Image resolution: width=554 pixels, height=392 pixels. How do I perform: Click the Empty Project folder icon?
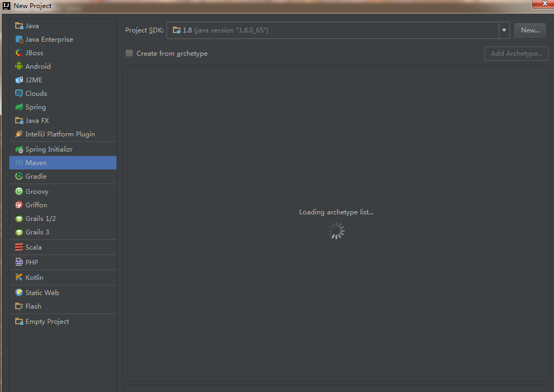(x=19, y=321)
